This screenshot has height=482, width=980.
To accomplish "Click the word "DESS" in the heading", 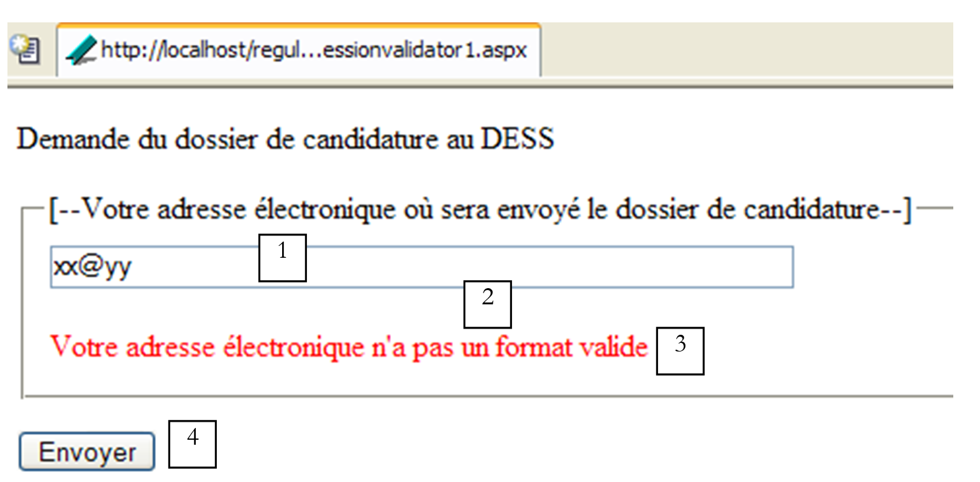I will click(517, 139).
